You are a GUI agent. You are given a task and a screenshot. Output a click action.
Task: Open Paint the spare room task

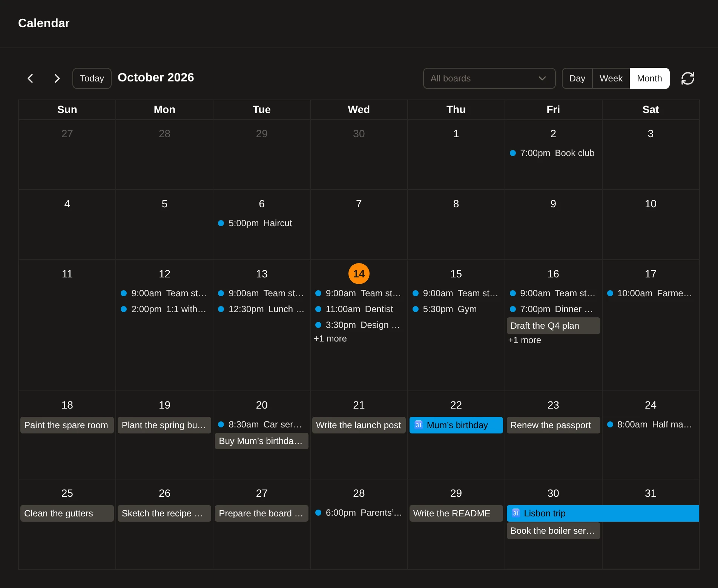click(67, 425)
